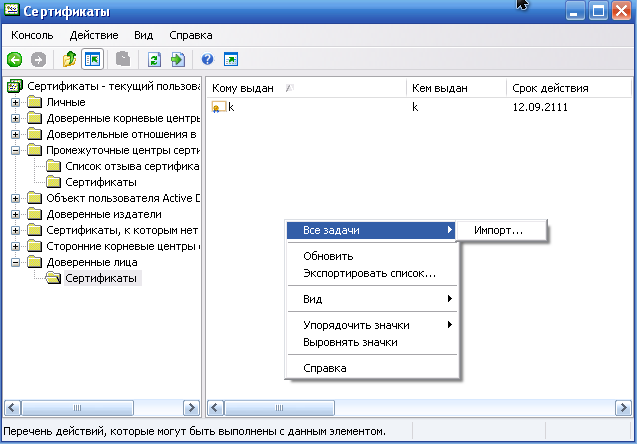
Task: Click the right pane horizontal scroll thumb
Action: (x=280, y=408)
